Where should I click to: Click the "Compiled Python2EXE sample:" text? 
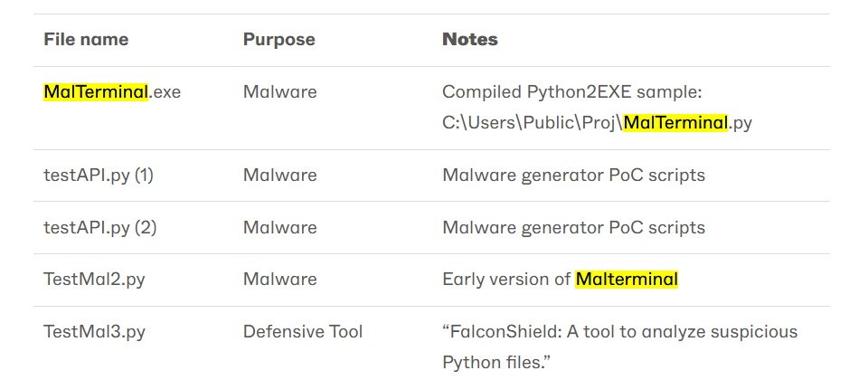(571, 92)
